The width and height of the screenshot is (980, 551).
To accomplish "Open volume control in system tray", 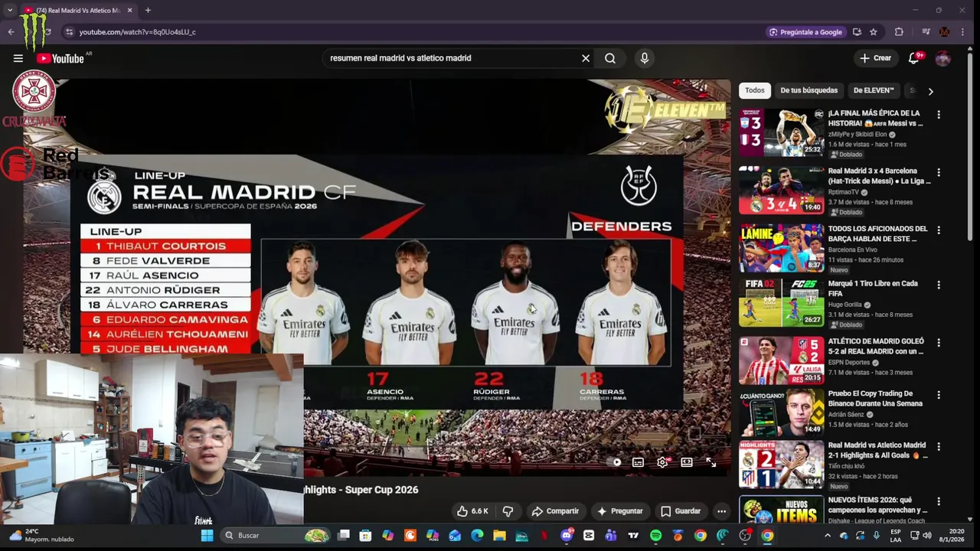I will click(927, 536).
